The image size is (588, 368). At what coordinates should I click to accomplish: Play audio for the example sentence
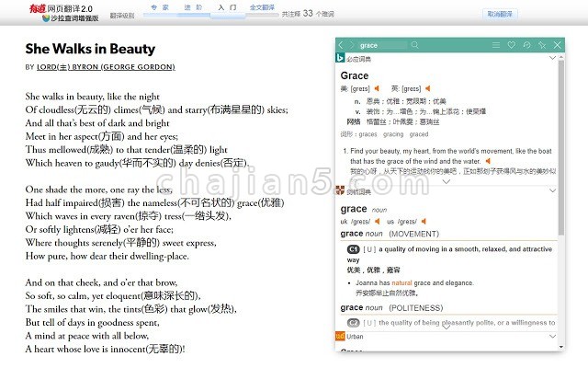coord(488,161)
